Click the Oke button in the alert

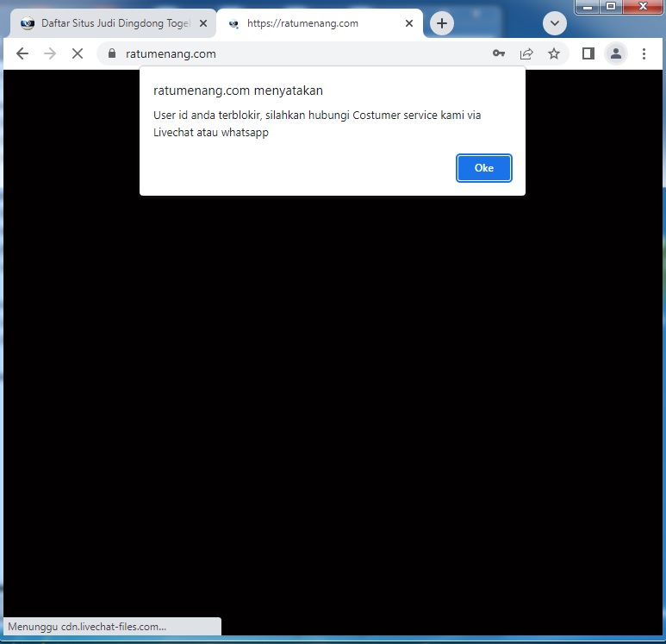[483, 168]
